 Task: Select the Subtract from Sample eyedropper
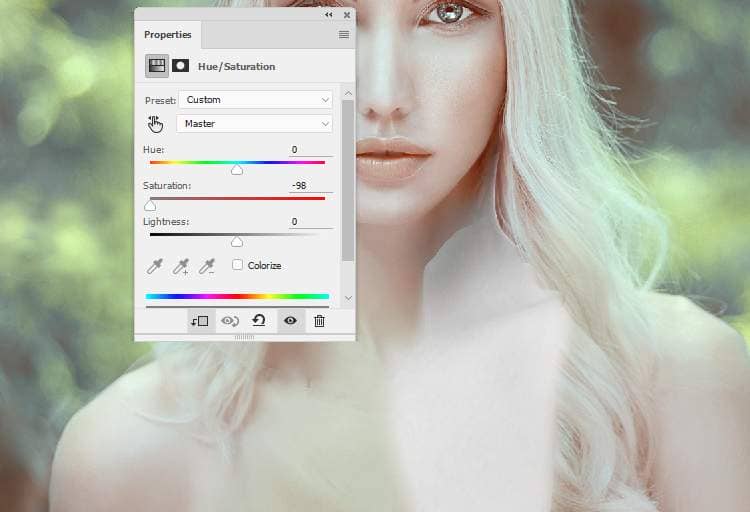pos(207,266)
